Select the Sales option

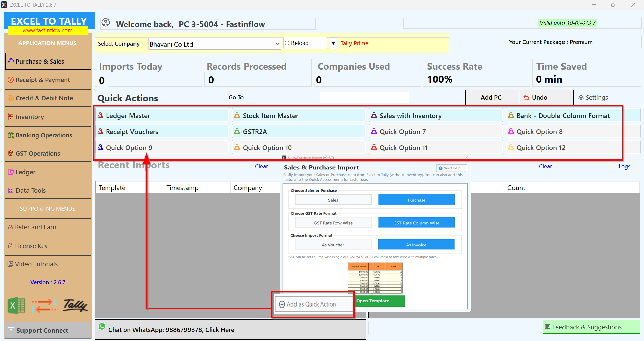click(x=333, y=200)
